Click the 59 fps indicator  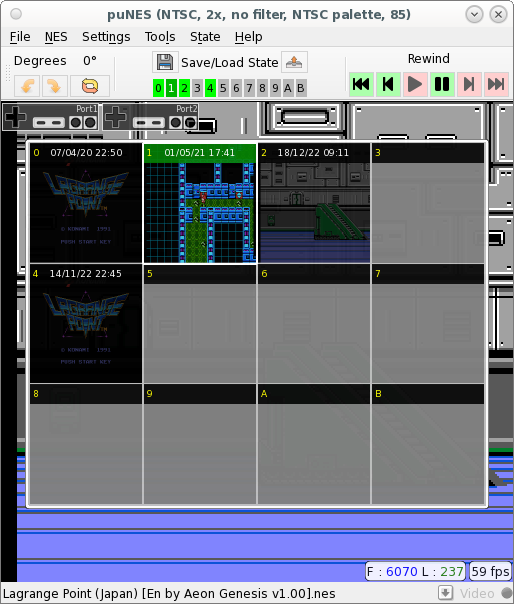click(x=490, y=571)
